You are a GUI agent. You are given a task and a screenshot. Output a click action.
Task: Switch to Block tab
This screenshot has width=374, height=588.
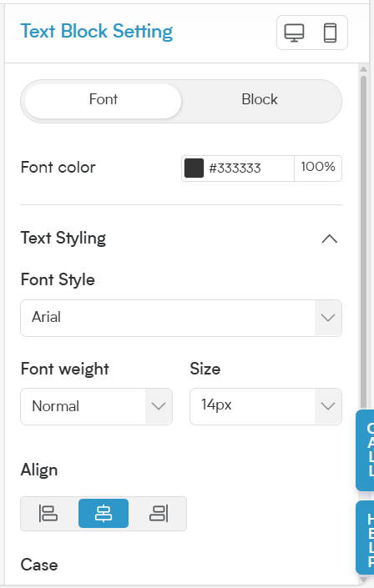click(260, 100)
